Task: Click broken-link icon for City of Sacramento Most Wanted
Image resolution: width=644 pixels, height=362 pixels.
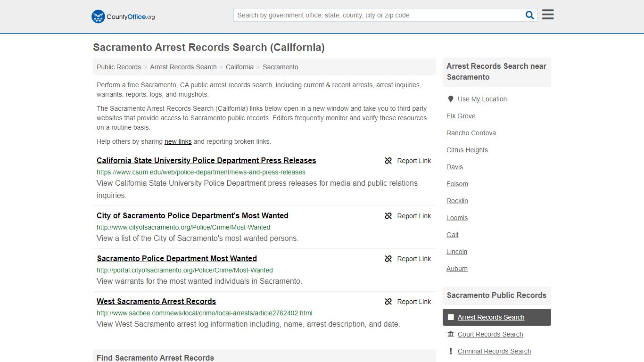Action: (x=388, y=216)
